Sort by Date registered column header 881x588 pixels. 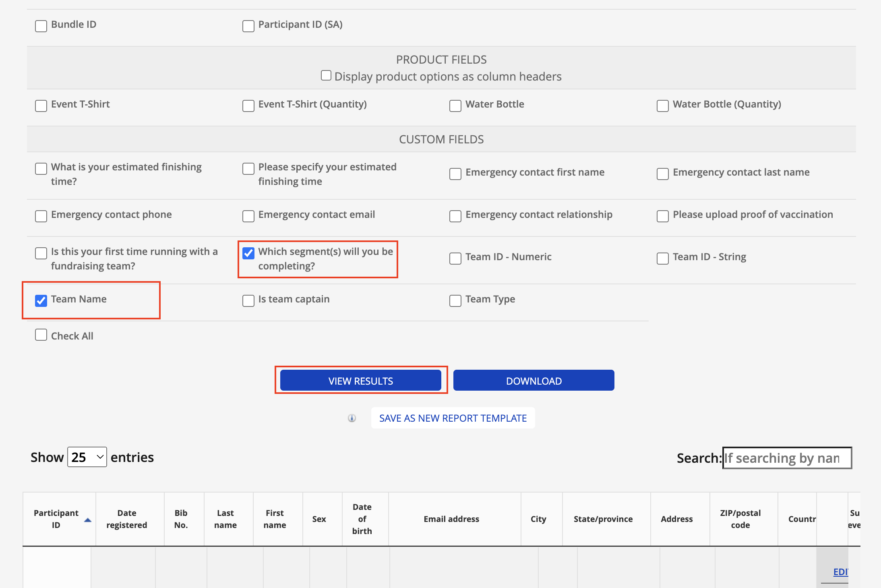[126, 519]
